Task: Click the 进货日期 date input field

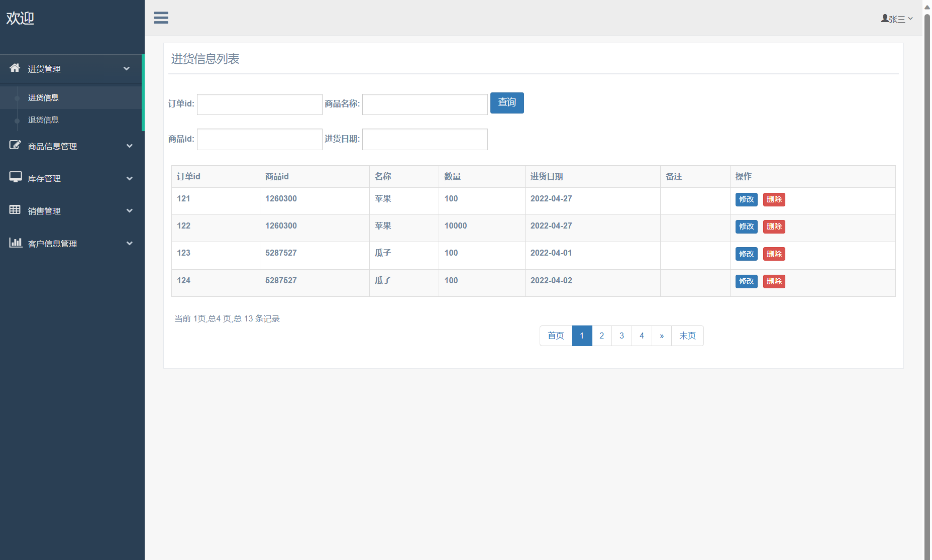Action: pyautogui.click(x=425, y=140)
